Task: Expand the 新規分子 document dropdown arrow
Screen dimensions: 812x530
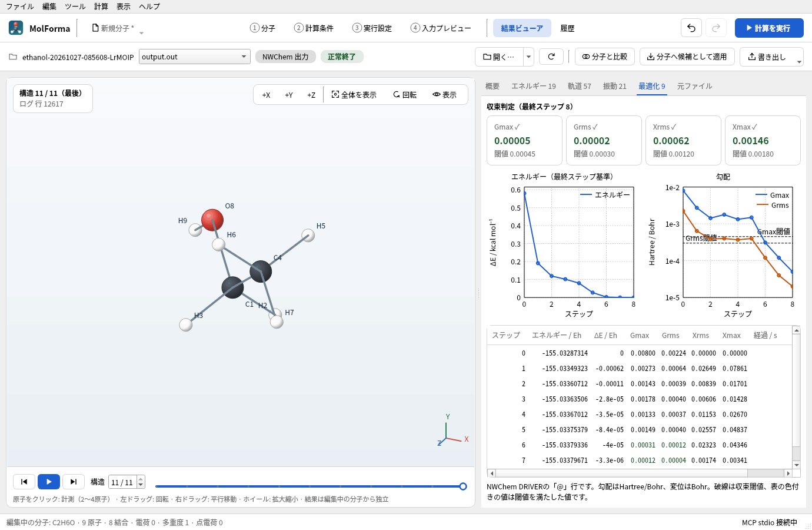Action: click(141, 34)
